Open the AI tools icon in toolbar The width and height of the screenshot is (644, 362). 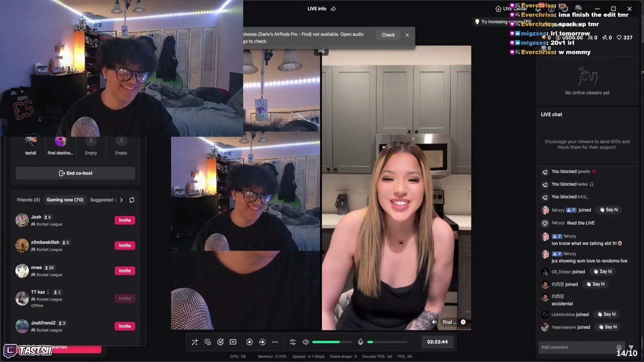point(220,342)
